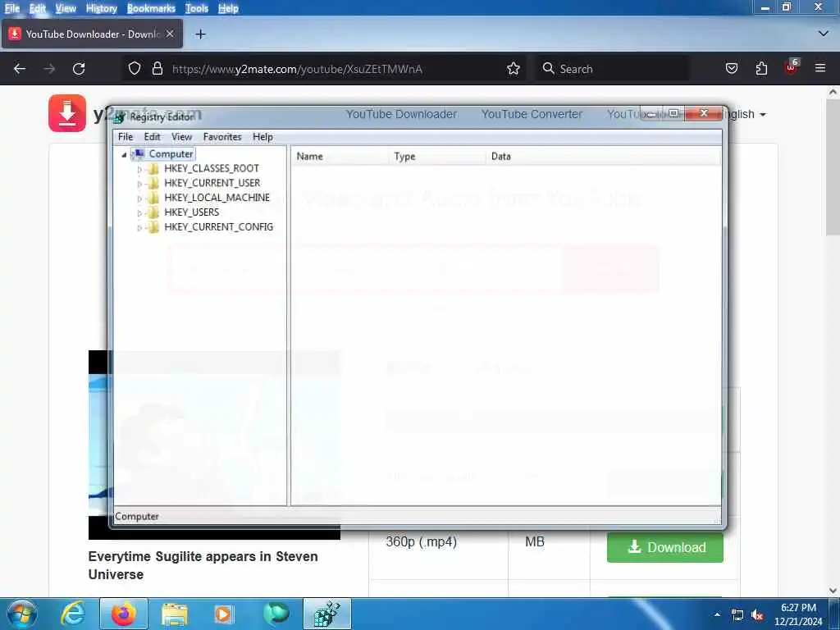
Task: List all tabs dropdown arrow
Action: tap(824, 34)
